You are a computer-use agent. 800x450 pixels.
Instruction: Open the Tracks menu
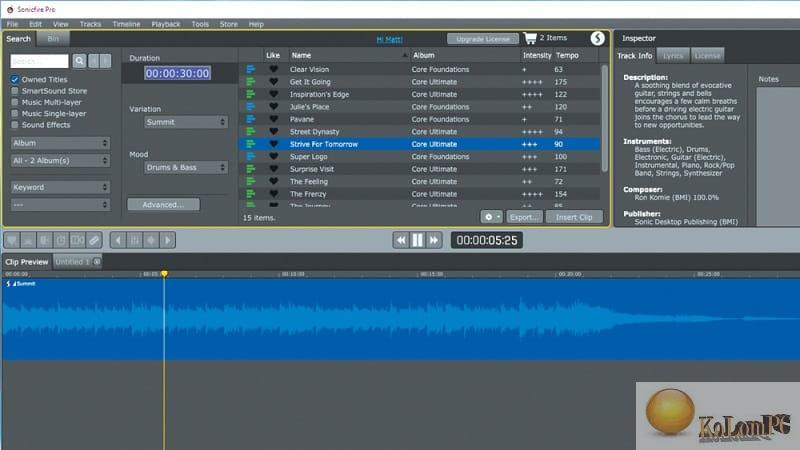coord(90,24)
